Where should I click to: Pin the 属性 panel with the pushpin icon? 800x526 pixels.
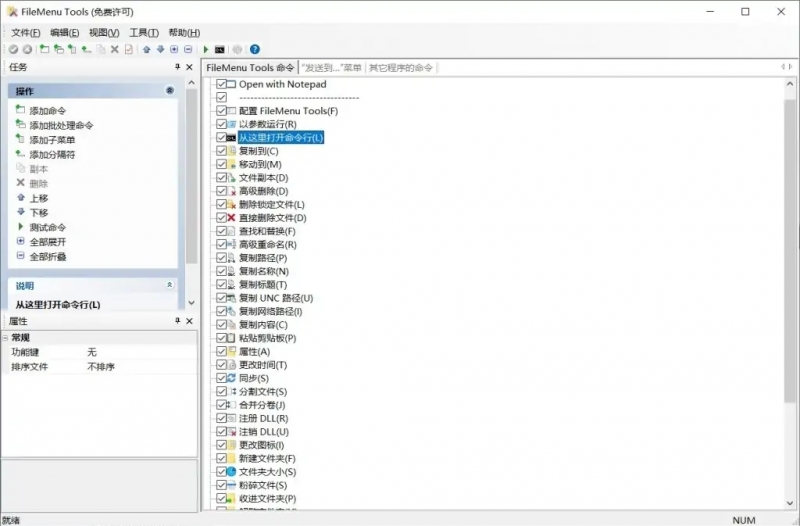pos(178,321)
